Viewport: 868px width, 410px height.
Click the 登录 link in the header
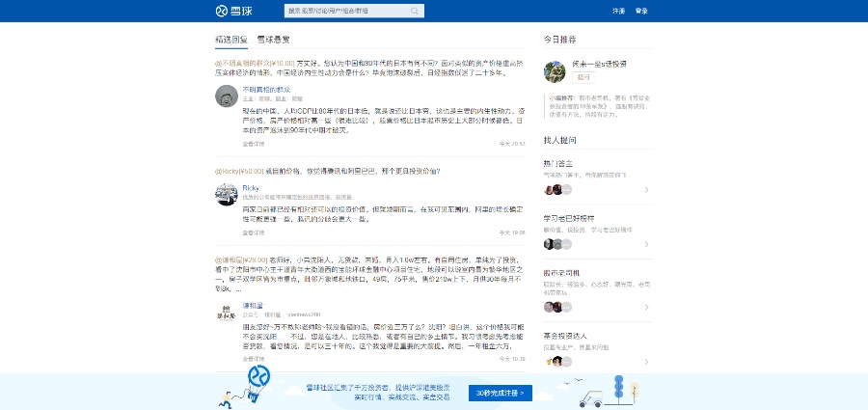point(641,11)
